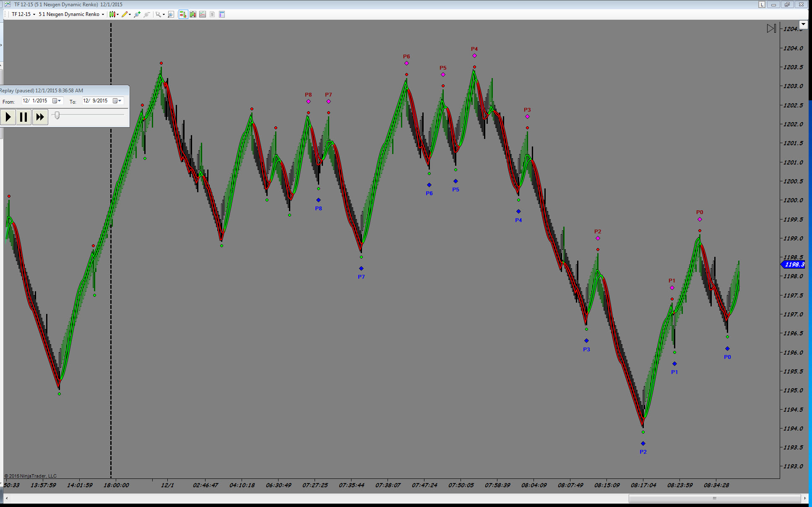Screen dimensions: 812x507
Task: Open the chart style candlestick dropdown
Action: tap(112, 14)
